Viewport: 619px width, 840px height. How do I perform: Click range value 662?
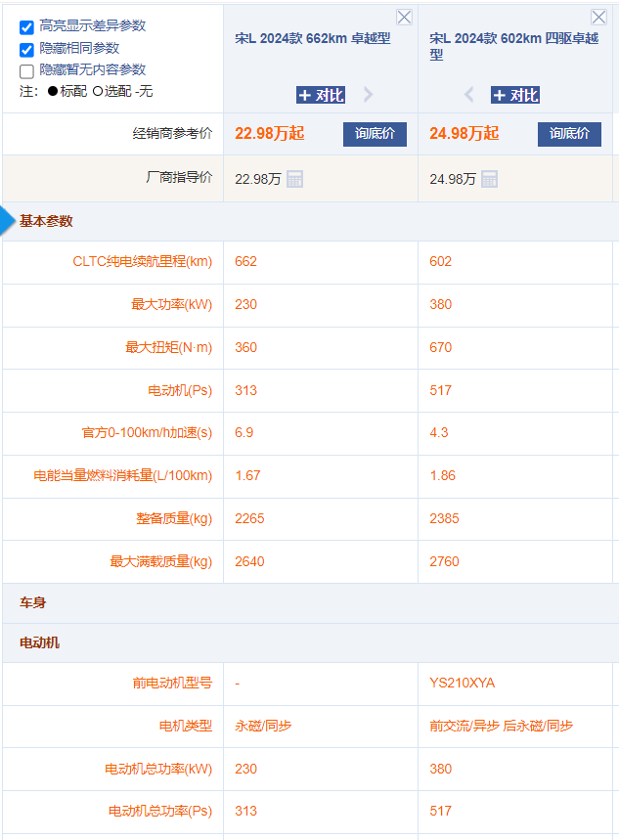pos(246,261)
